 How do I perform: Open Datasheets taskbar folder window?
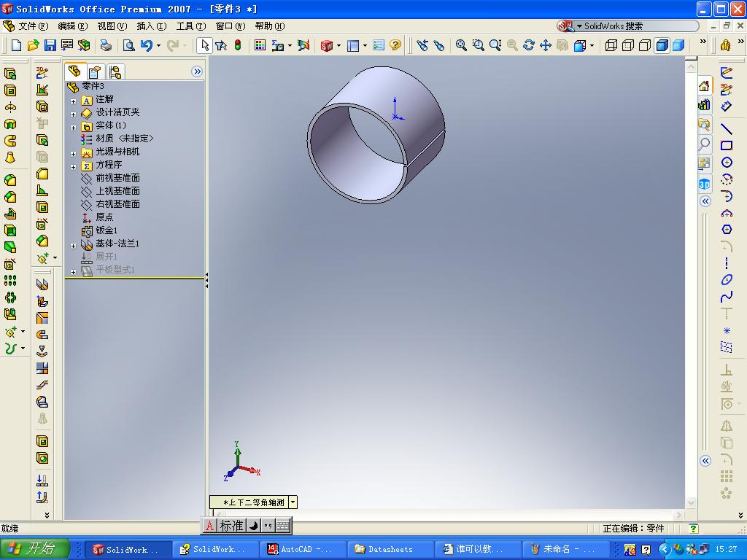390,549
